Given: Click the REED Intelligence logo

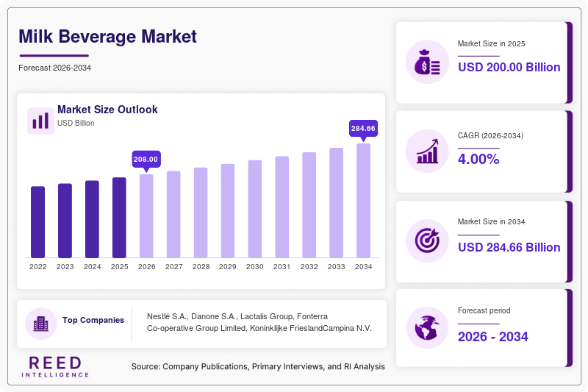Looking at the screenshot, I should point(55,366).
